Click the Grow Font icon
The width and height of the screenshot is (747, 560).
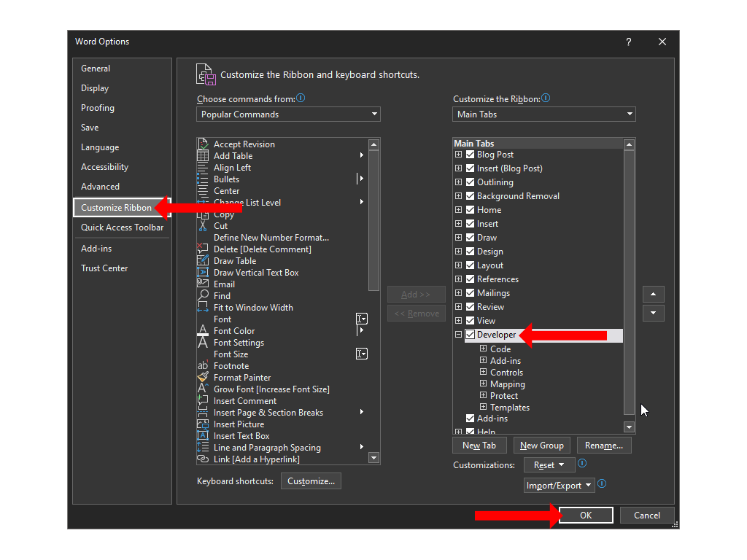click(203, 389)
